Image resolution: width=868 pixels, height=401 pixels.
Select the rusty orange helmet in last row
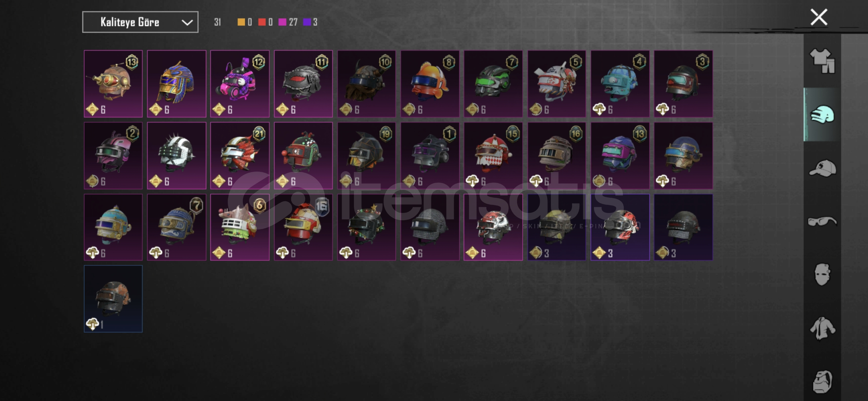tap(113, 299)
